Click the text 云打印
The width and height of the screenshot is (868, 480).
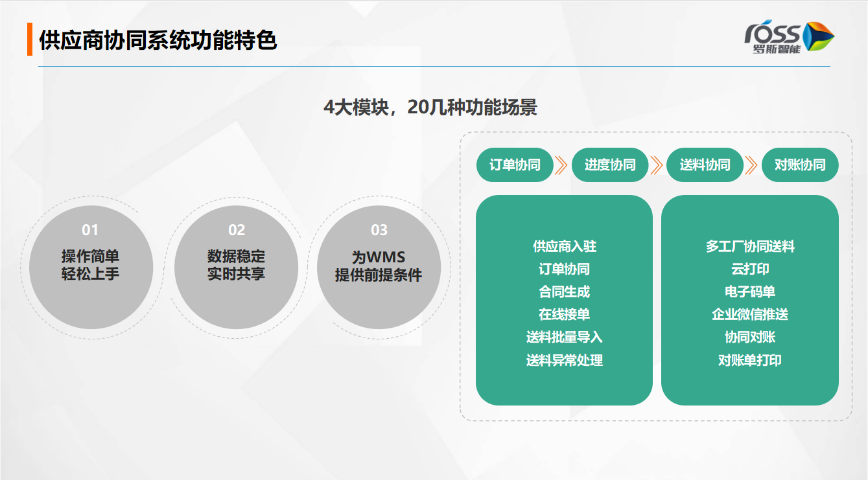pyautogui.click(x=750, y=269)
